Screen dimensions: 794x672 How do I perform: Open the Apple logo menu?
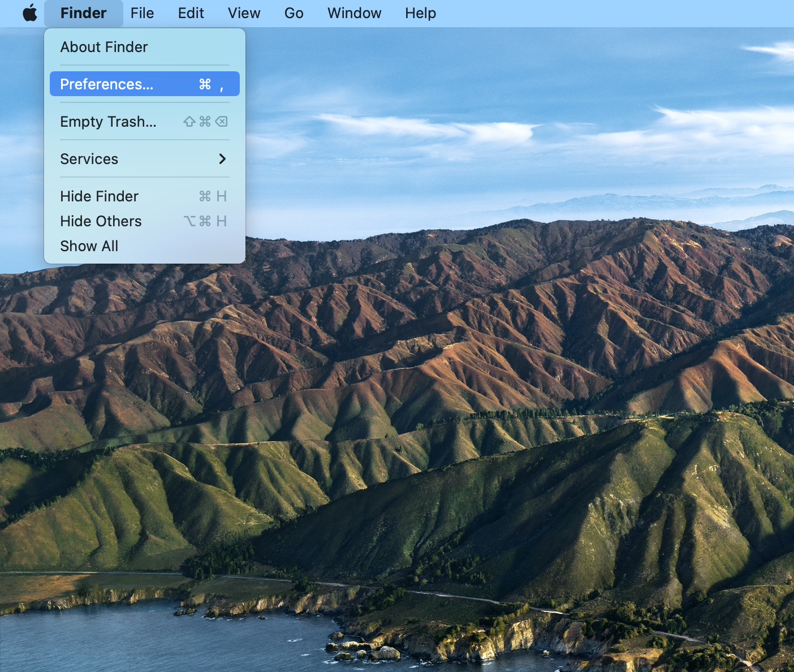pos(30,13)
